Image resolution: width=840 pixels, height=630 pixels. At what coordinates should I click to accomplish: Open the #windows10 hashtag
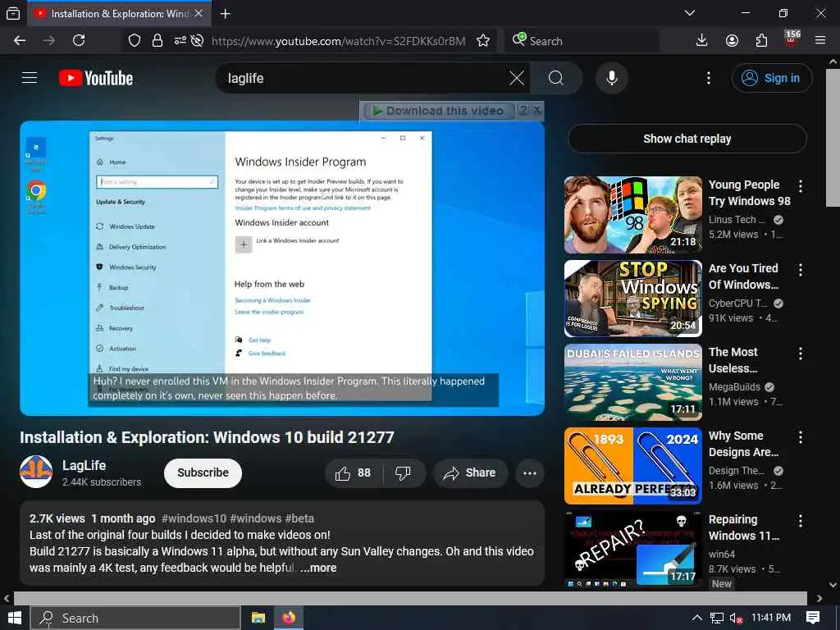tap(194, 518)
